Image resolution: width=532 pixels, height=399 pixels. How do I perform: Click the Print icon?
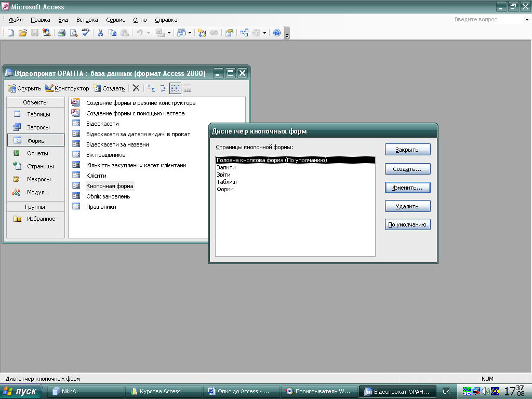point(61,33)
